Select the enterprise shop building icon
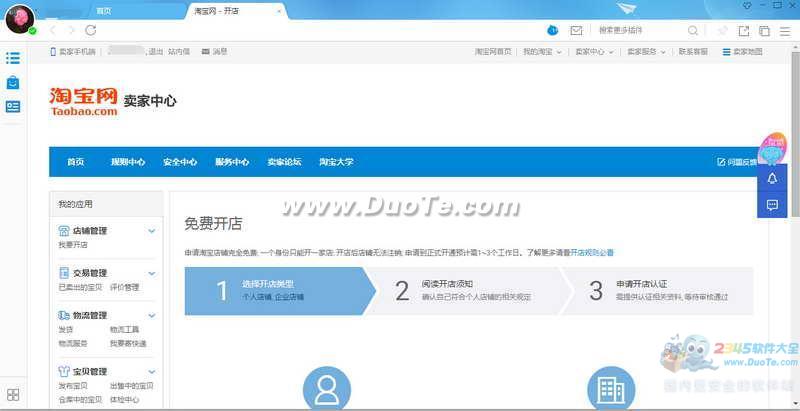 (x=611, y=389)
